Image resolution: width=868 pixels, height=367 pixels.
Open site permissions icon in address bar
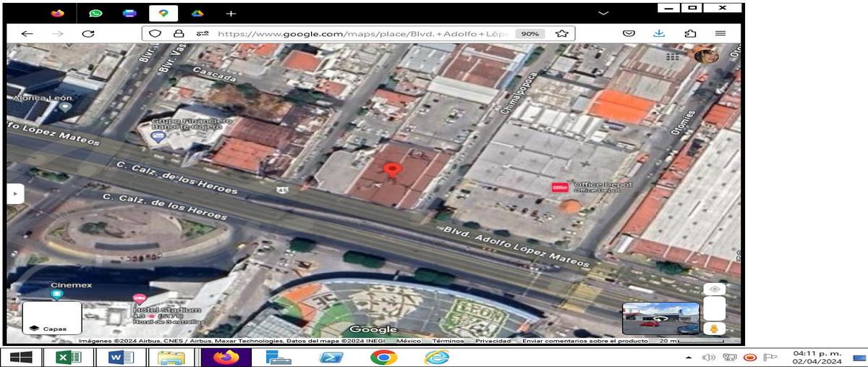coord(203,33)
